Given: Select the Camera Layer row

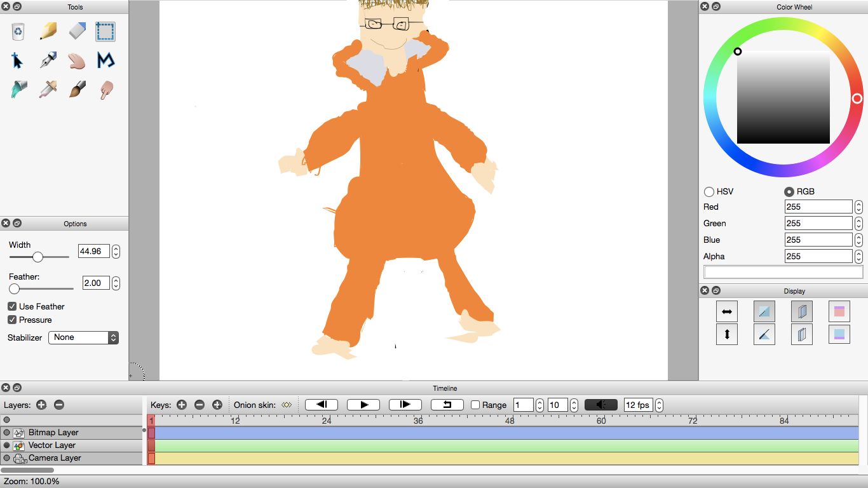Looking at the screenshot, I should (x=55, y=458).
